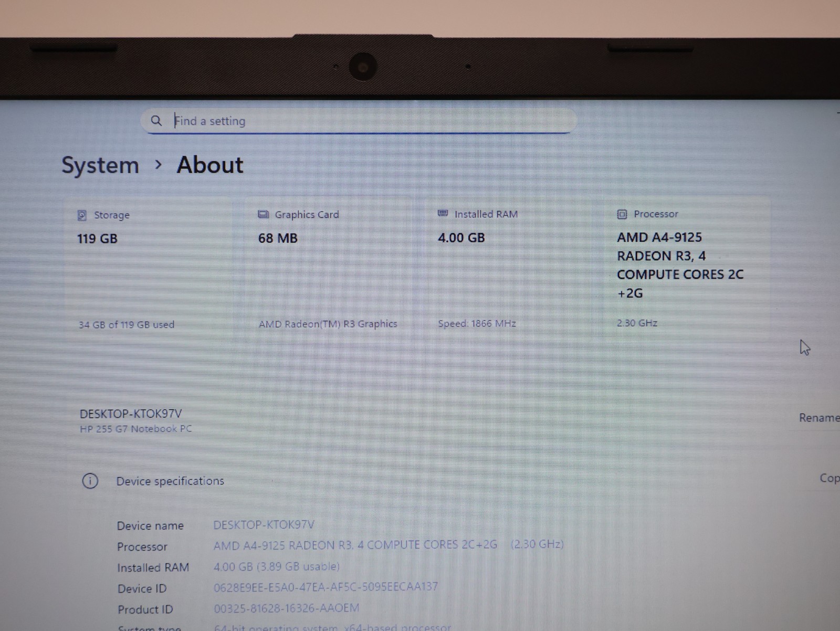
Task: Click the DESKTOP-KTOK97V heading above the model name
Action: [131, 414]
